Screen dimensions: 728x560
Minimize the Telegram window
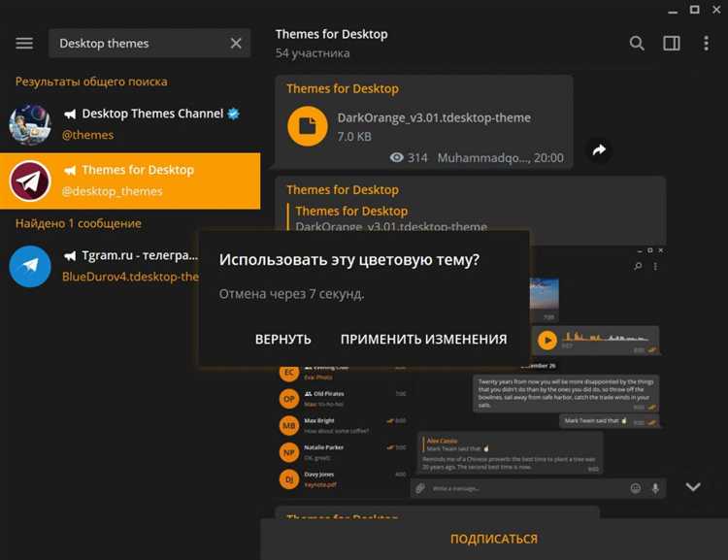[673, 11]
